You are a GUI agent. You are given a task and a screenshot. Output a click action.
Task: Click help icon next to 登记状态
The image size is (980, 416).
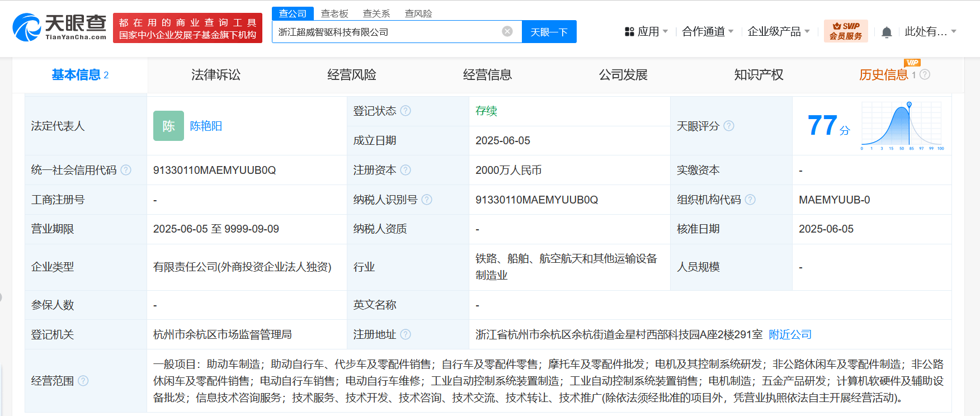point(406,111)
